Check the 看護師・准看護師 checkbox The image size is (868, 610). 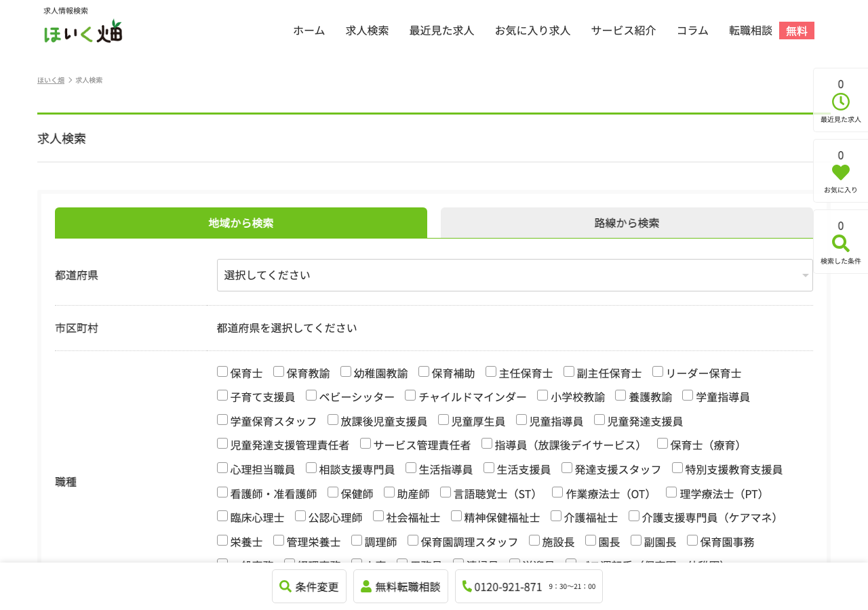[222, 492]
